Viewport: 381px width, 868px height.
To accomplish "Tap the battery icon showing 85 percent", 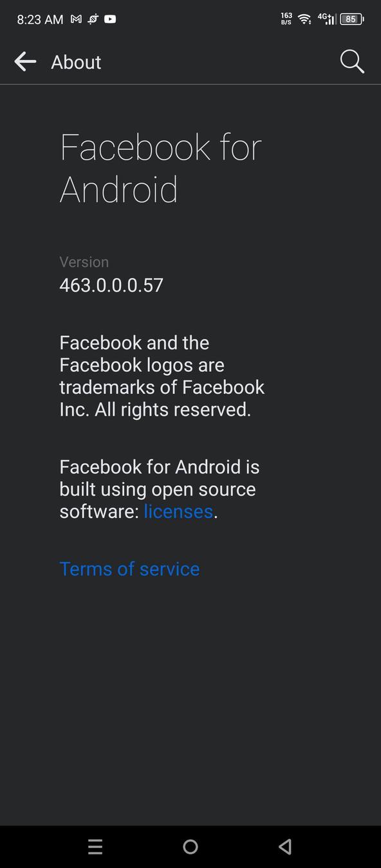I will pos(351,19).
